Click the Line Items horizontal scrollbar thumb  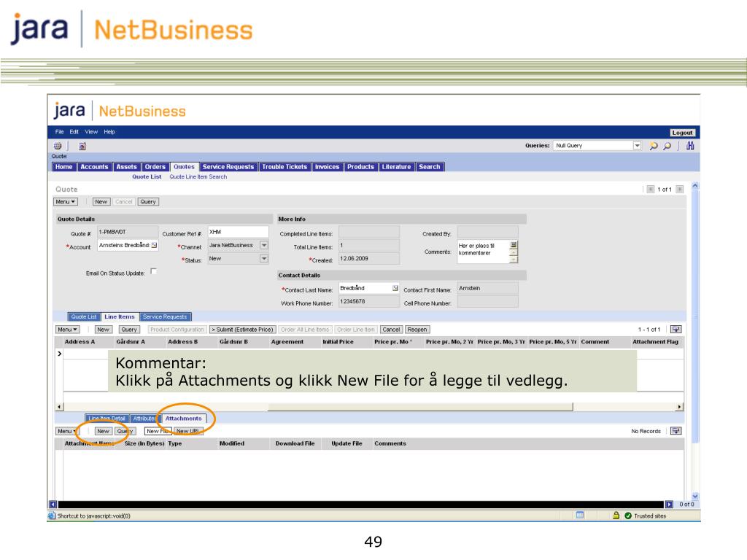pyautogui.click(x=420, y=407)
